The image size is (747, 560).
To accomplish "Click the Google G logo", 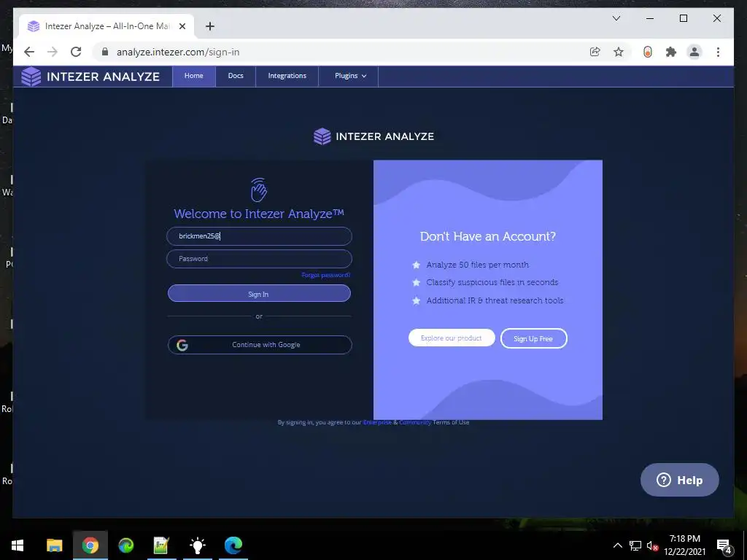I will pos(182,345).
